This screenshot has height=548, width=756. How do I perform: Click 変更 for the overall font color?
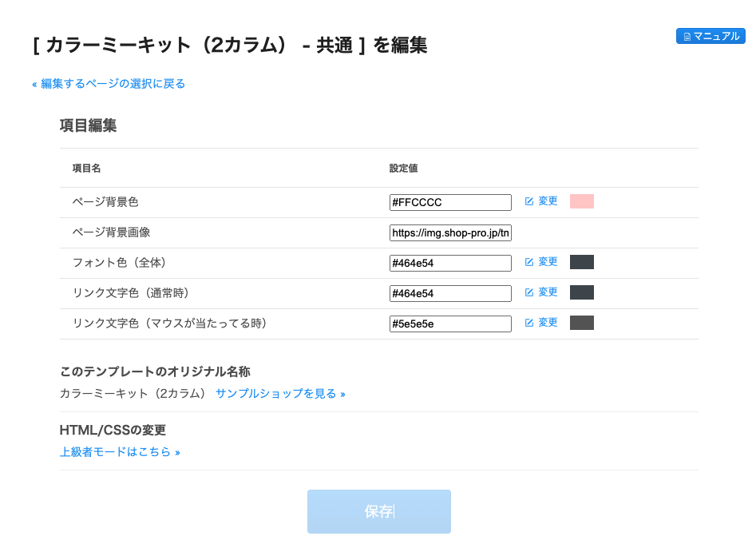pyautogui.click(x=547, y=262)
